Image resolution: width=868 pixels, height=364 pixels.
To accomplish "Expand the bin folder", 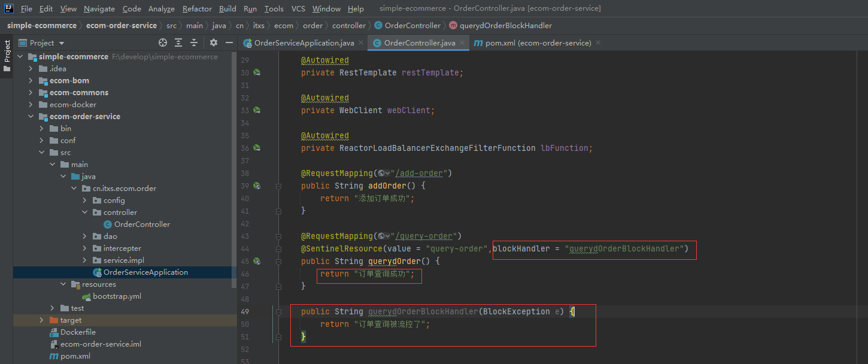I will pyautogui.click(x=41, y=128).
